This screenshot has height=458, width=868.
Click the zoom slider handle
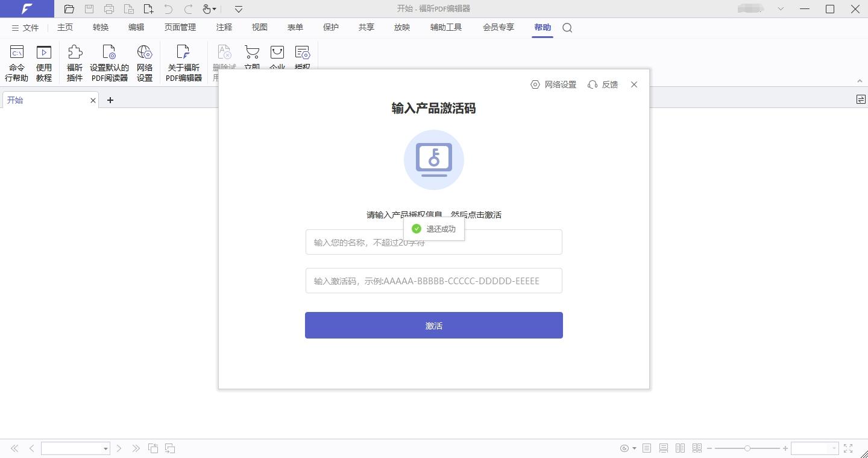747,448
